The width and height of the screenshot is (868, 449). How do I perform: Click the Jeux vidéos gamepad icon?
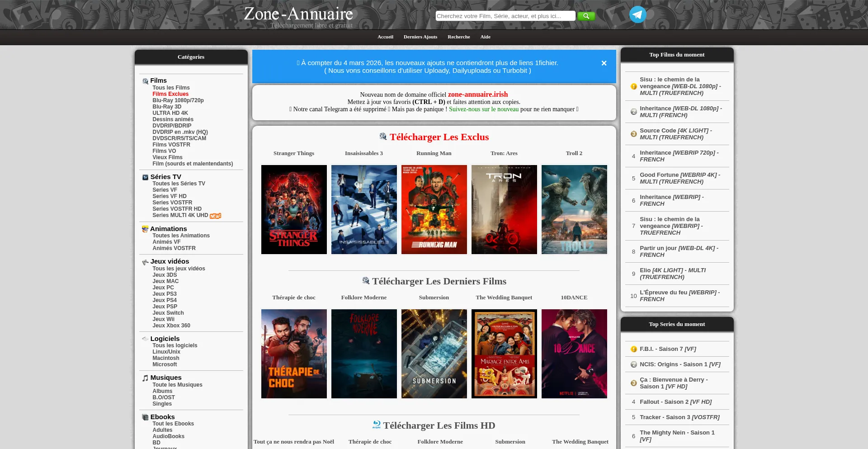click(145, 262)
